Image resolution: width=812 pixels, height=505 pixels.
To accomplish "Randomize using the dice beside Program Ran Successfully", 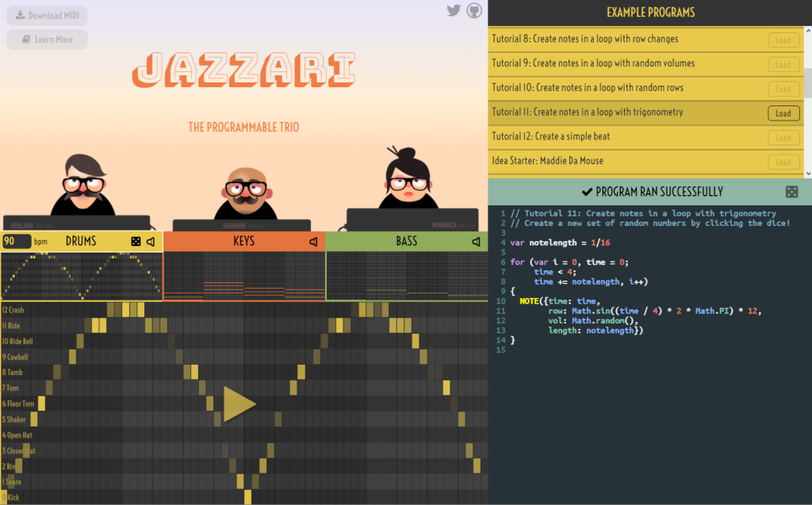I will click(791, 192).
